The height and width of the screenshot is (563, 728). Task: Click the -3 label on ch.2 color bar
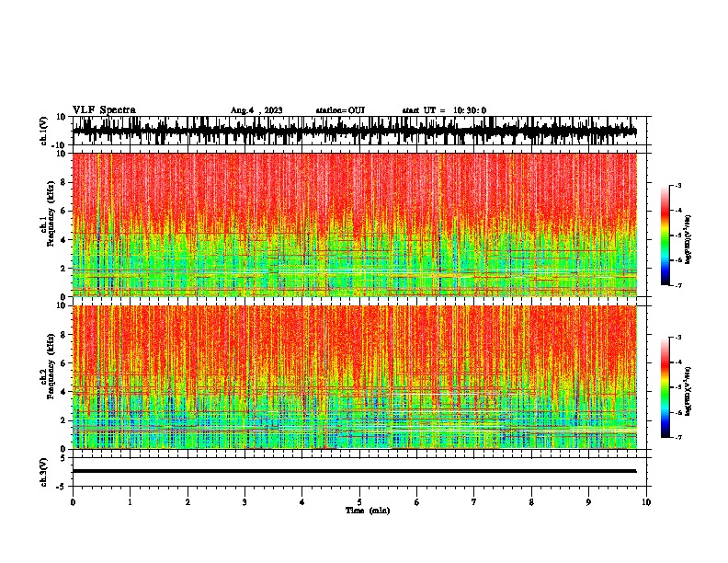(x=678, y=338)
